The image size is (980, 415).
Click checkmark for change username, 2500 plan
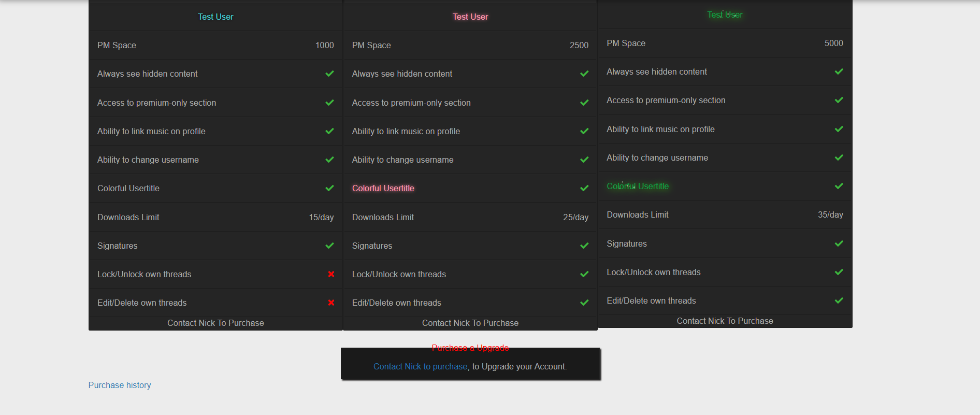(x=584, y=160)
